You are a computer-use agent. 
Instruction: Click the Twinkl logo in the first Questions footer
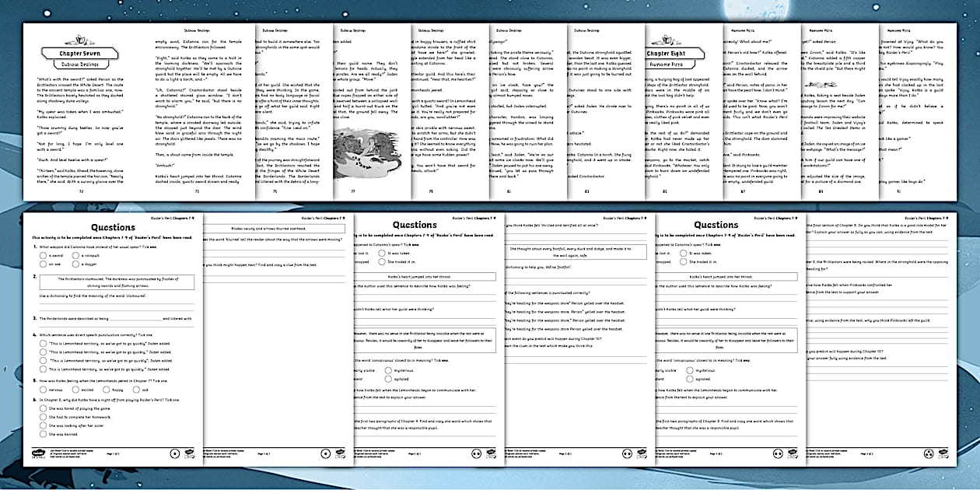37,453
